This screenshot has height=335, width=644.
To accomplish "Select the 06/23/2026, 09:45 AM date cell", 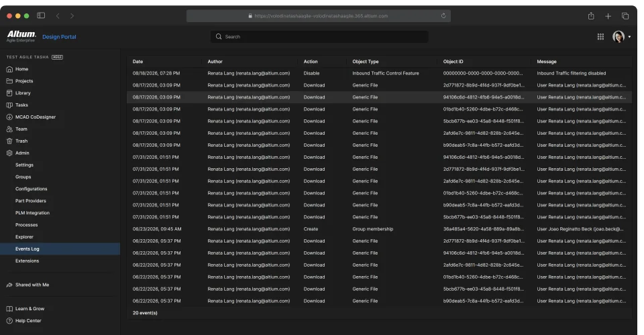I will tap(157, 229).
